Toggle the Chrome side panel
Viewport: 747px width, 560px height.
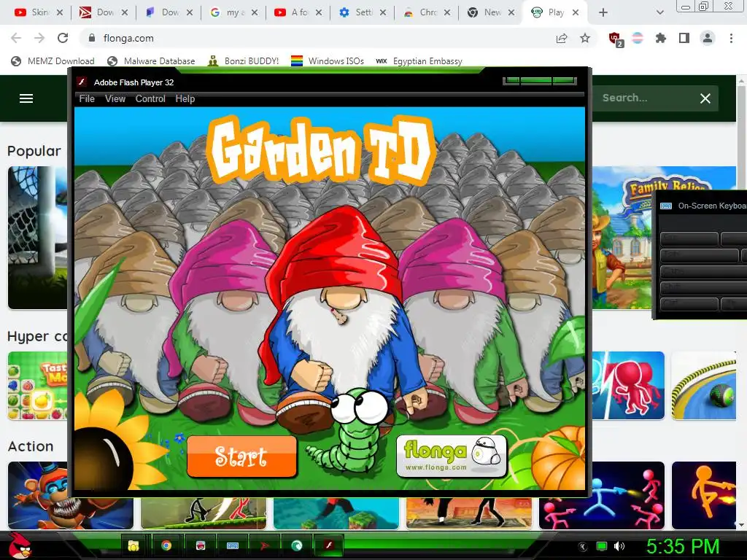[x=684, y=38]
